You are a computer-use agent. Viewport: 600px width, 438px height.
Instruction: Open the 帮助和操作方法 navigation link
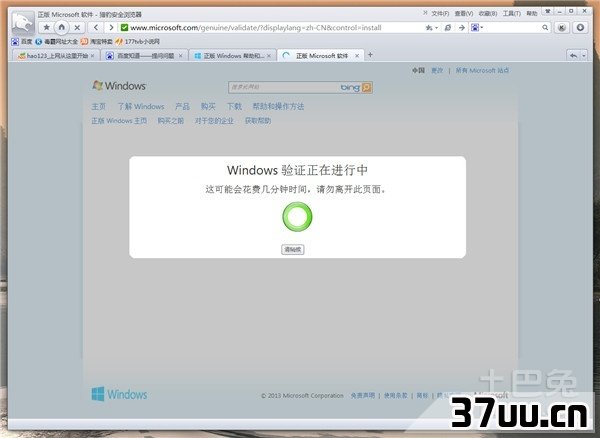coord(278,106)
